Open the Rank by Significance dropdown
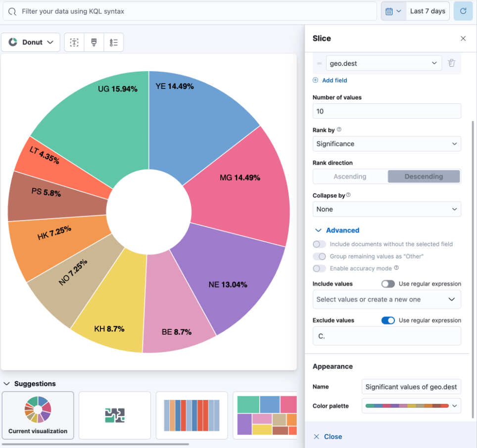 click(386, 143)
